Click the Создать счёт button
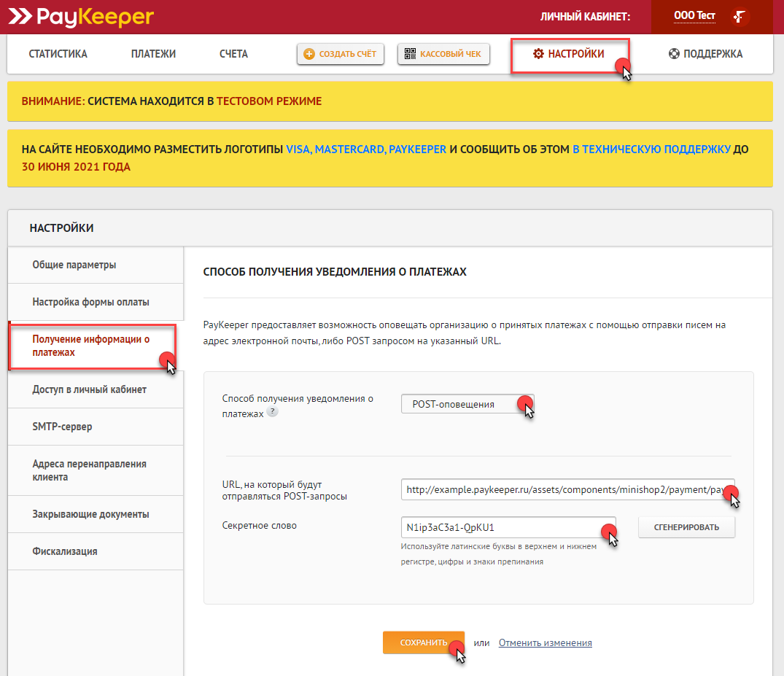Screen dimensions: 784x676 (x=341, y=54)
